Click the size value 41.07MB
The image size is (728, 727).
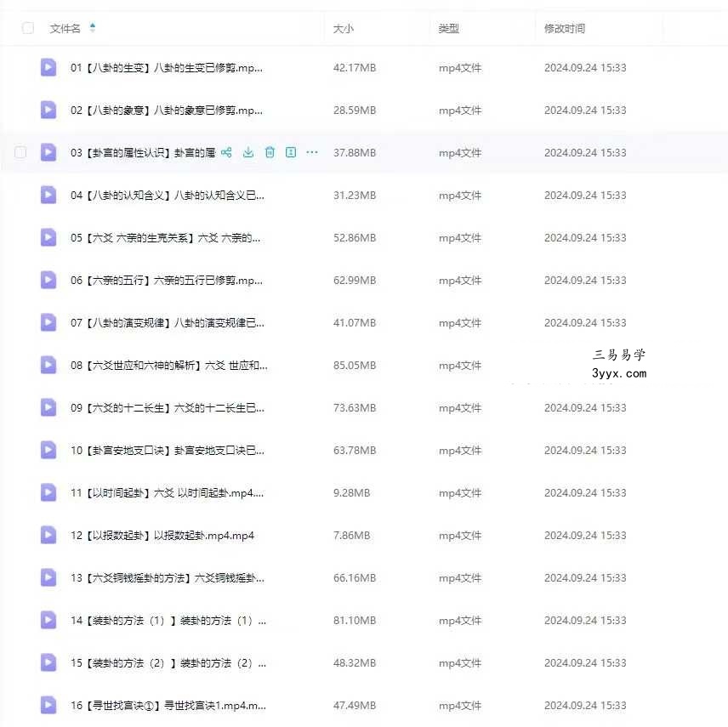tap(355, 323)
